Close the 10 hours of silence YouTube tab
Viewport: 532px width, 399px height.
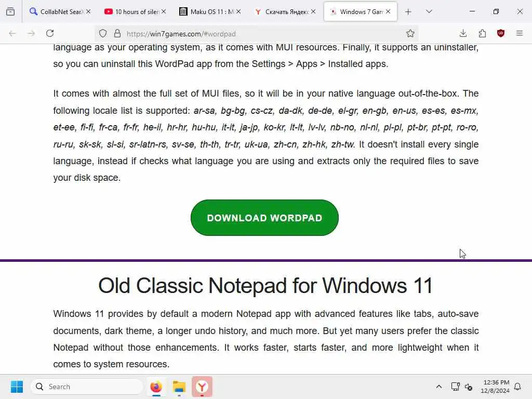click(x=164, y=11)
